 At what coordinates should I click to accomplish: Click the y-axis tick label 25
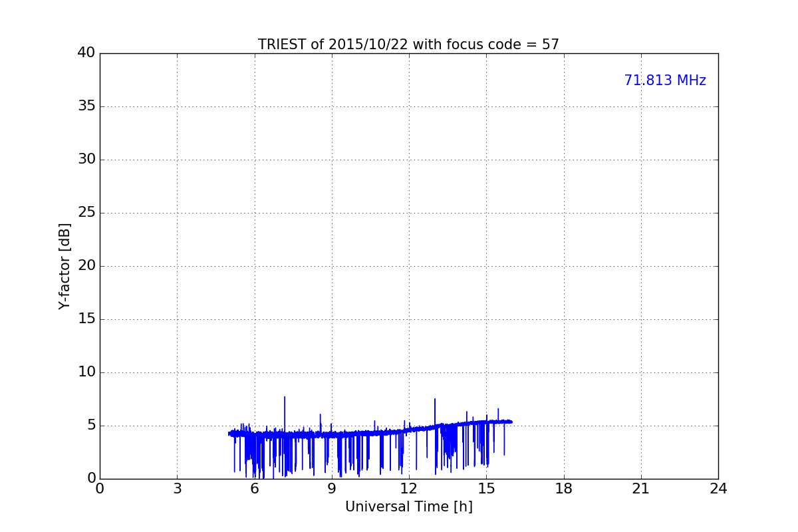(x=86, y=213)
